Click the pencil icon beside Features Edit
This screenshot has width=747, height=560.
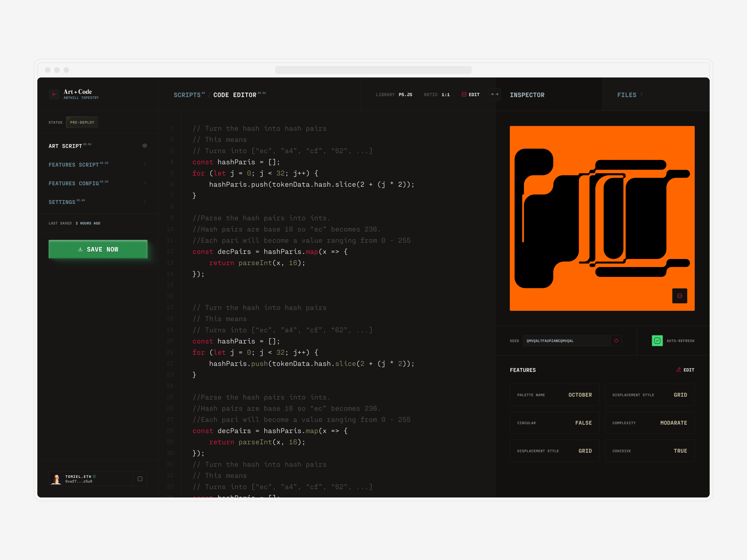(x=678, y=370)
